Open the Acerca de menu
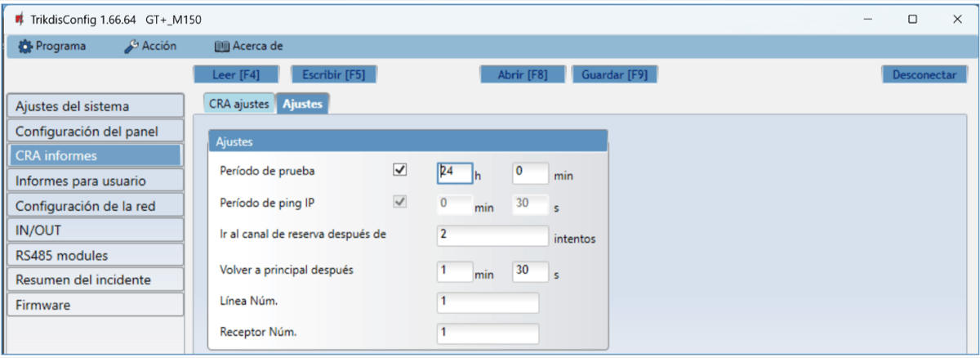Screen dimensions: 980x358 coord(248,47)
